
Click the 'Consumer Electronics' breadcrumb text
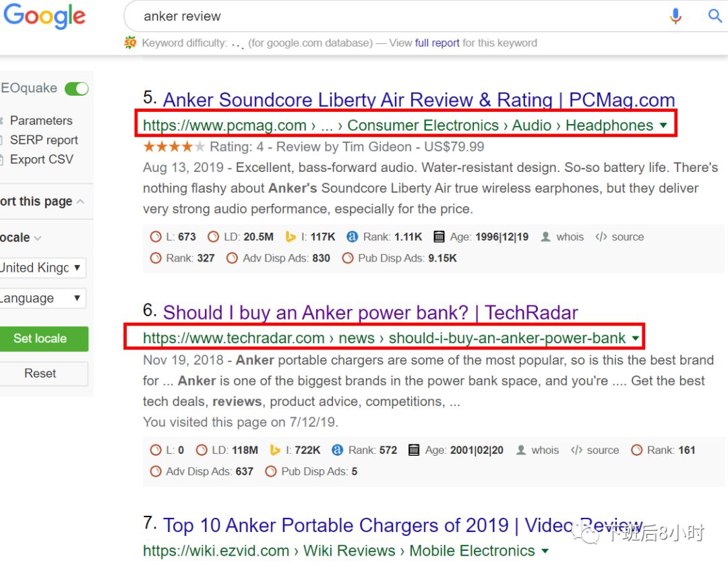423,125
